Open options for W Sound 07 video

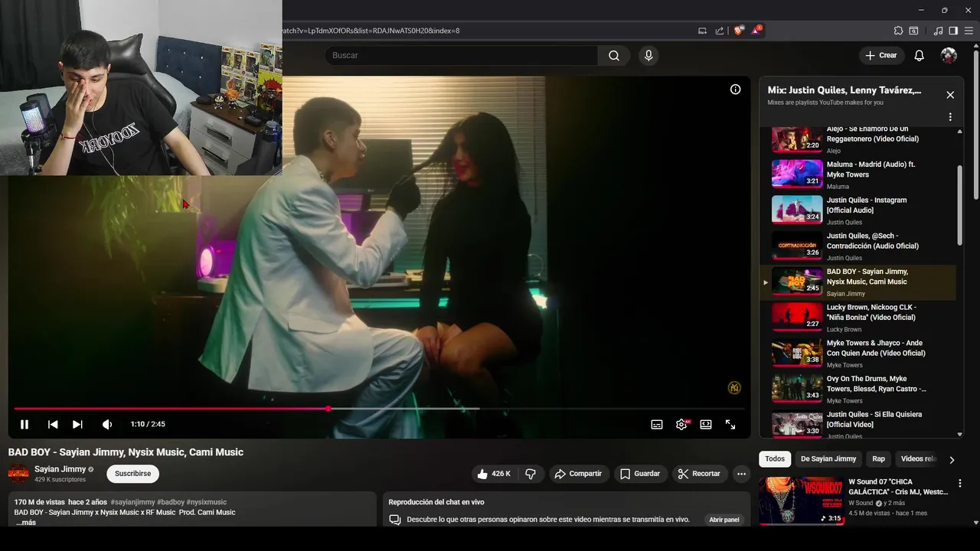pyautogui.click(x=959, y=484)
